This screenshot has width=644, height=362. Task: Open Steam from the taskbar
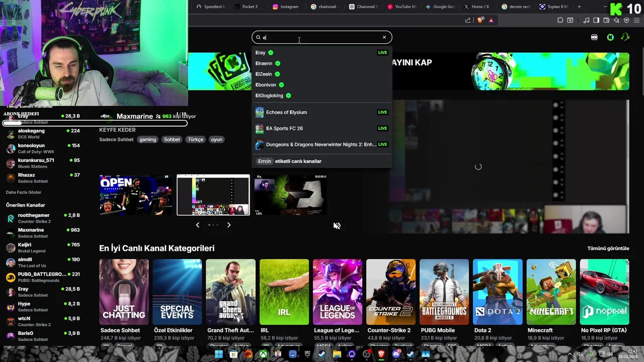(x=322, y=354)
